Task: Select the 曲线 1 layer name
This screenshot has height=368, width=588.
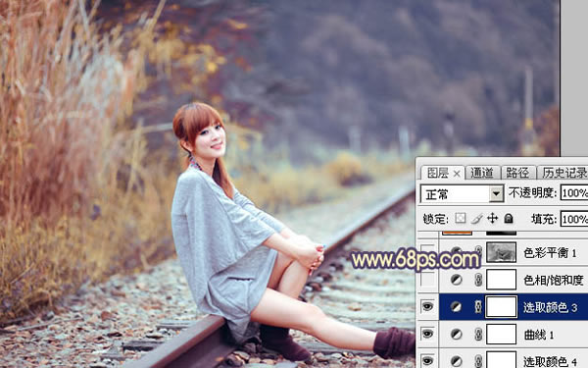Action: pos(538,335)
